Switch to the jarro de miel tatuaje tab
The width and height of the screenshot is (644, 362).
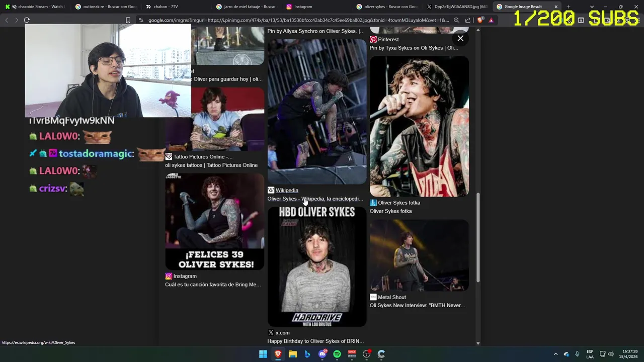[x=246, y=7]
